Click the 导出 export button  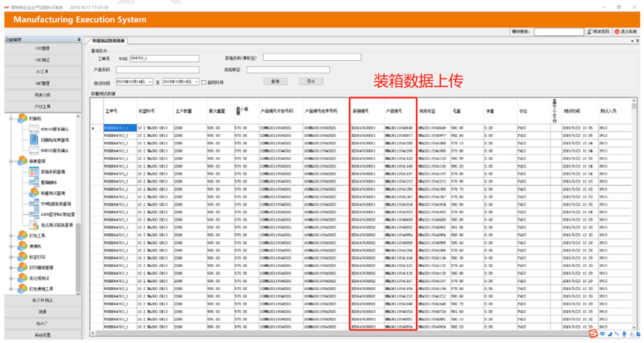pyautogui.click(x=311, y=82)
